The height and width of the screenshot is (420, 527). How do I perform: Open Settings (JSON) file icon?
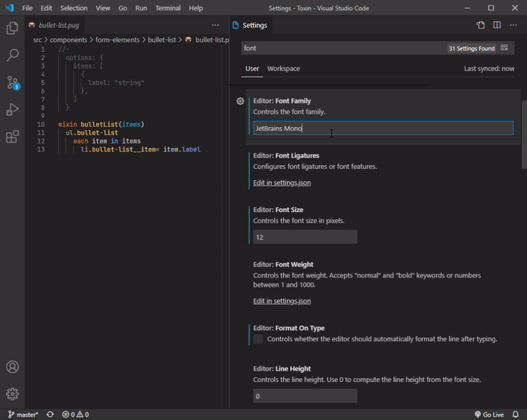coord(481,25)
